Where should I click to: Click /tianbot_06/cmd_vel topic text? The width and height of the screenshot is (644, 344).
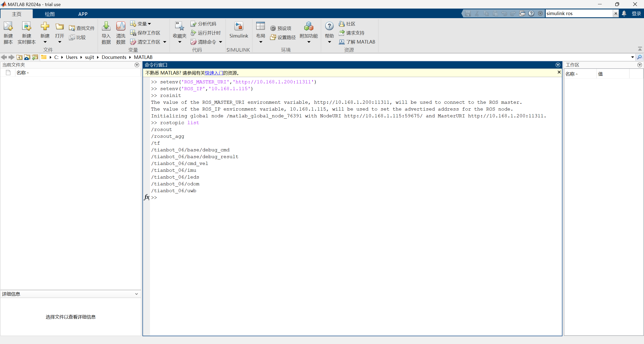click(x=179, y=163)
